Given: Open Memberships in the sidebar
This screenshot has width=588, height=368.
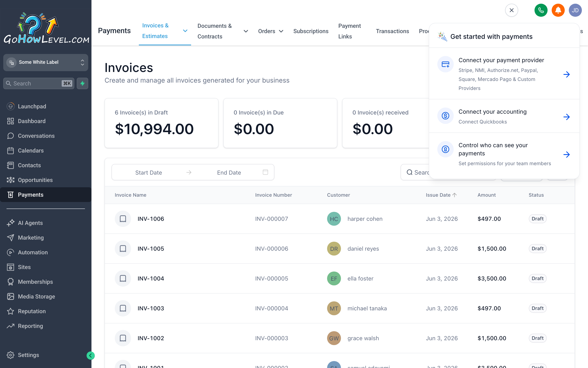Looking at the screenshot, I should tap(46, 282).
